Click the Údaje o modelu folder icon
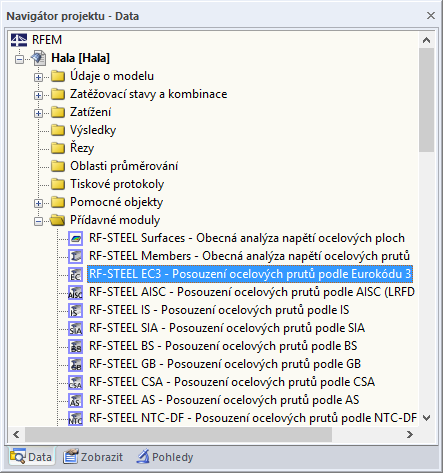443x473 pixels. click(x=58, y=76)
